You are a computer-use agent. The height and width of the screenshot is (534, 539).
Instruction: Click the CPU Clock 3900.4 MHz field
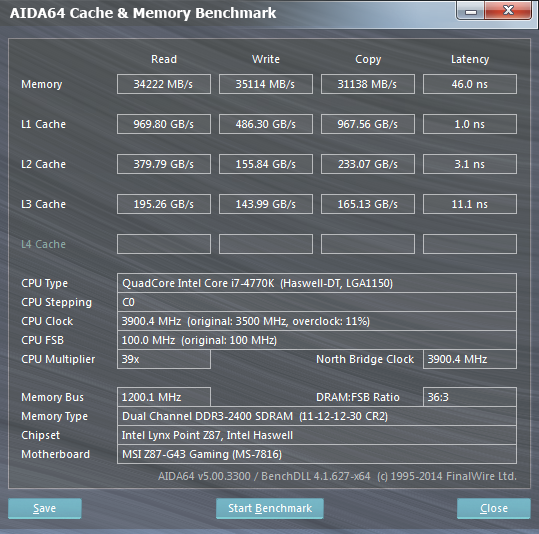pyautogui.click(x=317, y=321)
